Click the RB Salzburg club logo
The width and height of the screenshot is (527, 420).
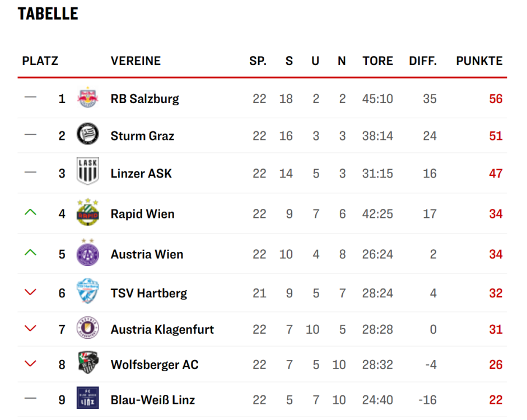(x=87, y=99)
